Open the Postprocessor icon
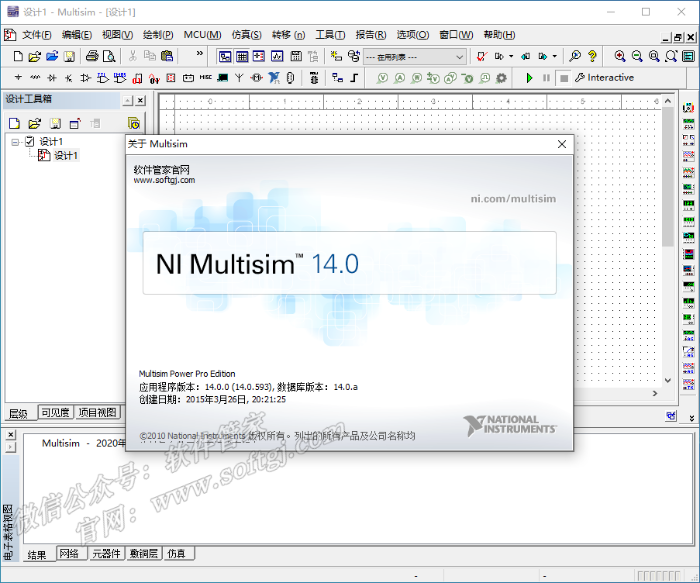The image size is (700, 583). 296,56
